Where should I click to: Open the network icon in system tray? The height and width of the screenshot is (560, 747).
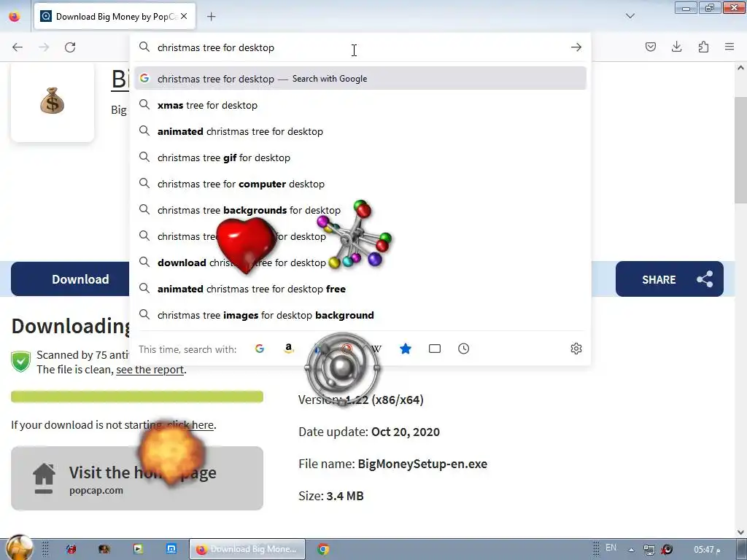coord(649,550)
